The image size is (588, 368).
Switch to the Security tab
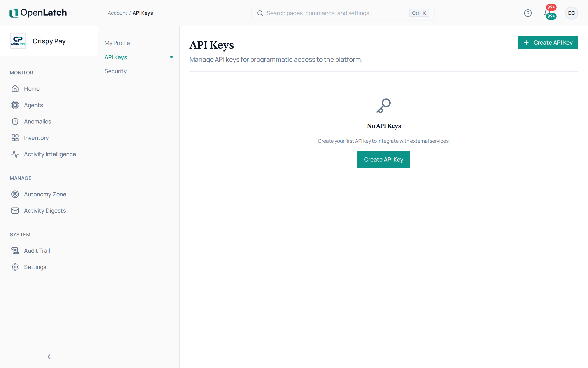pos(138,71)
